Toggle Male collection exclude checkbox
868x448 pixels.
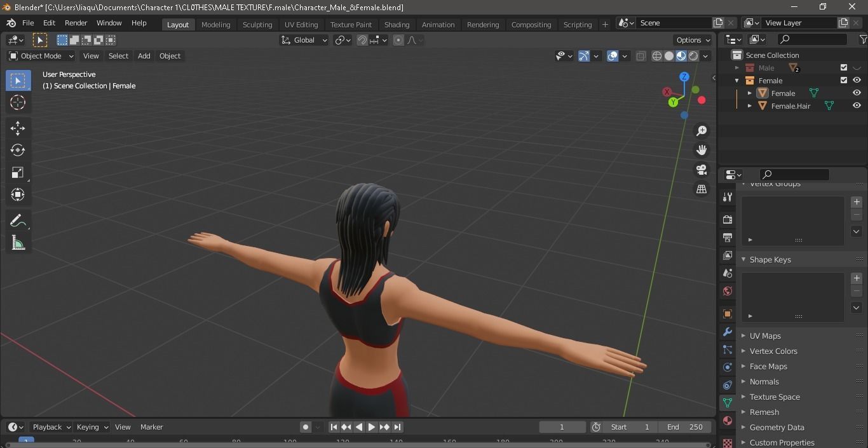tap(844, 67)
